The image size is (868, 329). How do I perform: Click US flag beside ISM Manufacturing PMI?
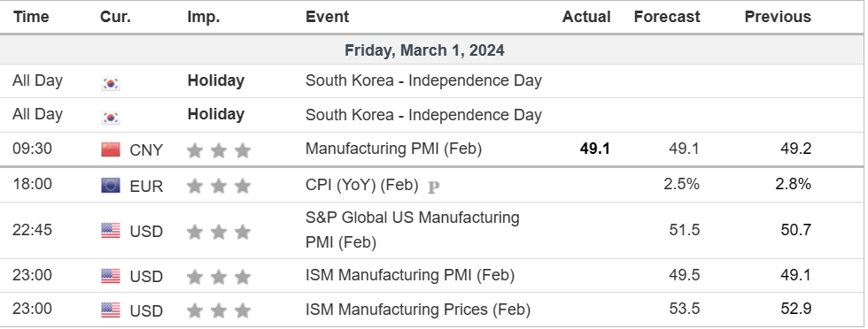coord(111,276)
